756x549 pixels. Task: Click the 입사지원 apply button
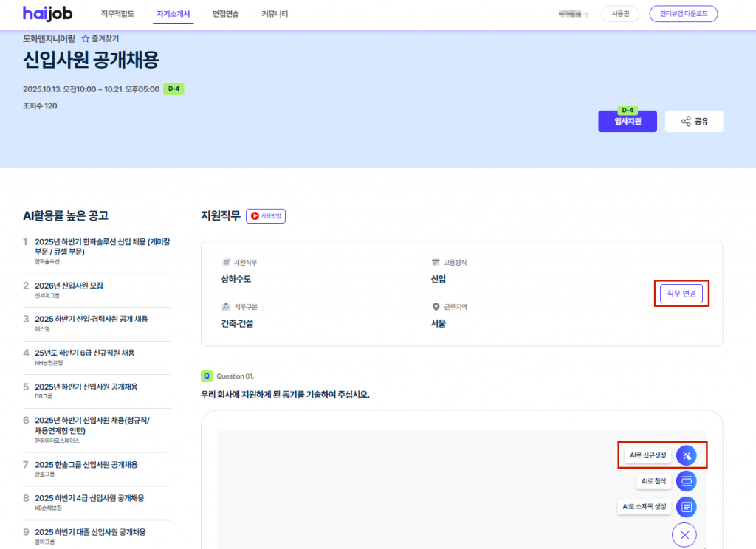[627, 122]
